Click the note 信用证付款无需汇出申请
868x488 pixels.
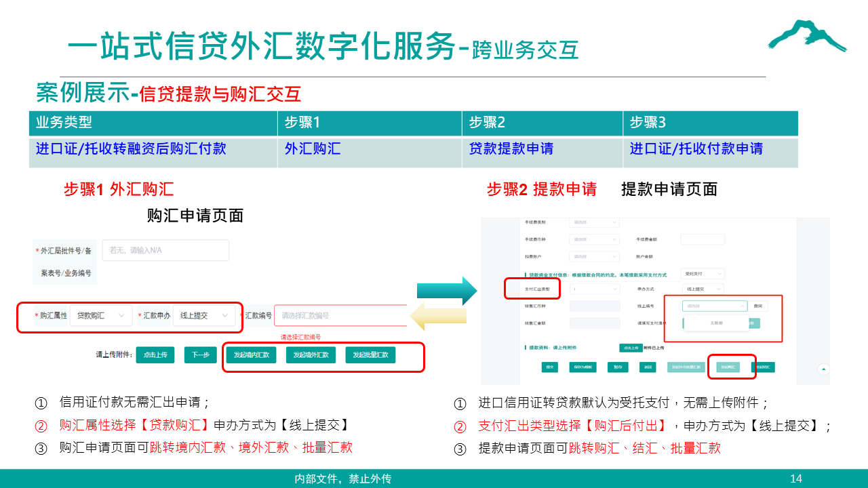[135, 402]
